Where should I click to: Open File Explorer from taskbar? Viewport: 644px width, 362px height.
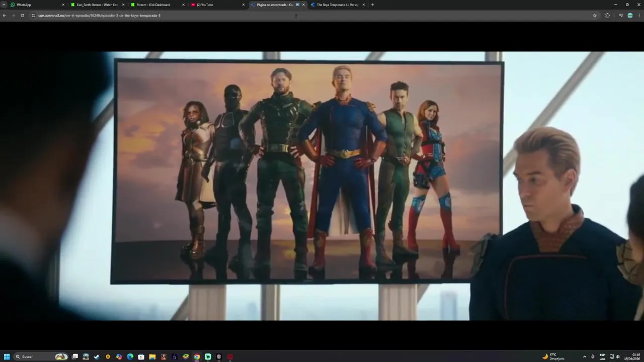[x=152, y=356]
